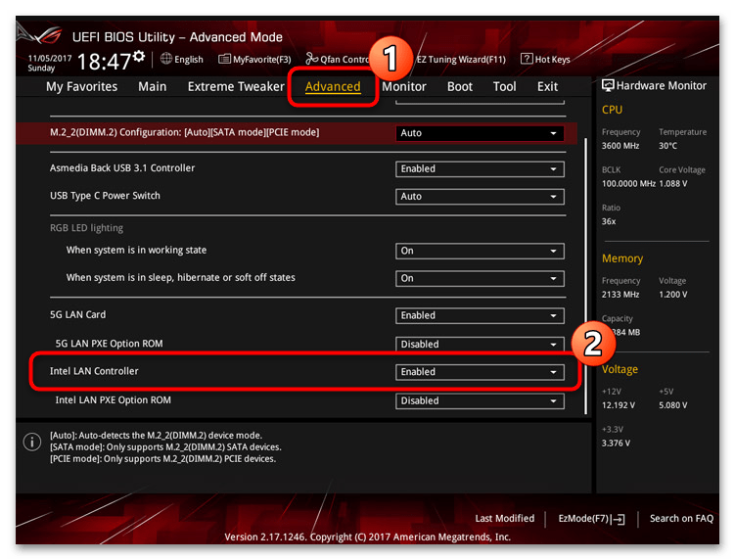Click CPU frequency value 3600 MHz
Screen dimensions: 735x560
tap(620, 146)
